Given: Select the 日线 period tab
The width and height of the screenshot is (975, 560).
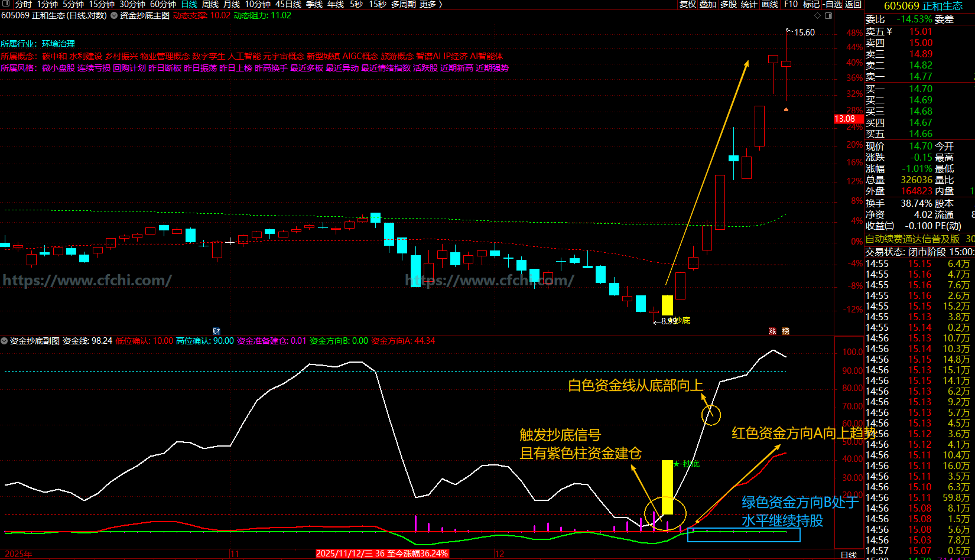Looking at the screenshot, I should tap(189, 4).
